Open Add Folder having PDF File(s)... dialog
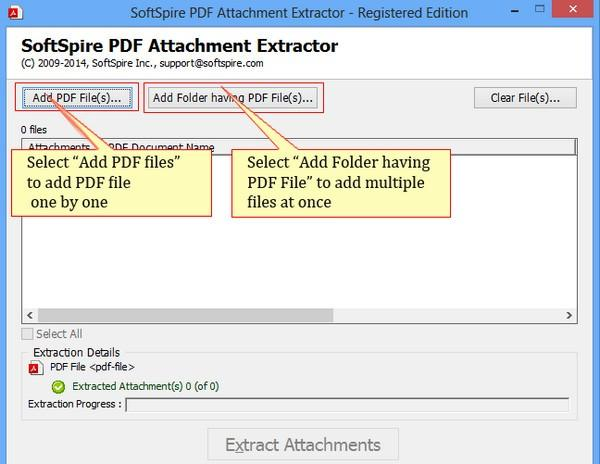 (x=233, y=98)
